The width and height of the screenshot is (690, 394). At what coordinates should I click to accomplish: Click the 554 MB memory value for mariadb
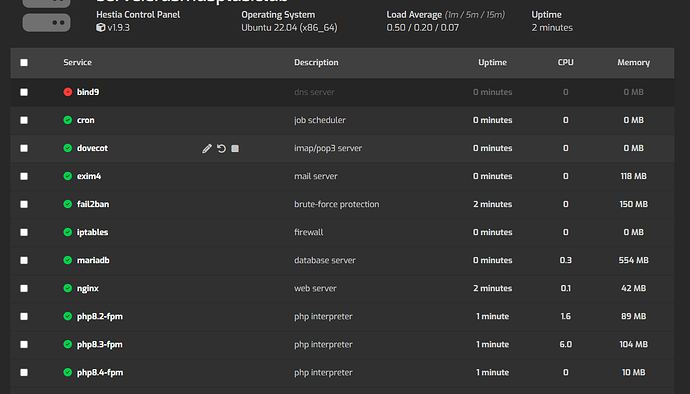[633, 260]
